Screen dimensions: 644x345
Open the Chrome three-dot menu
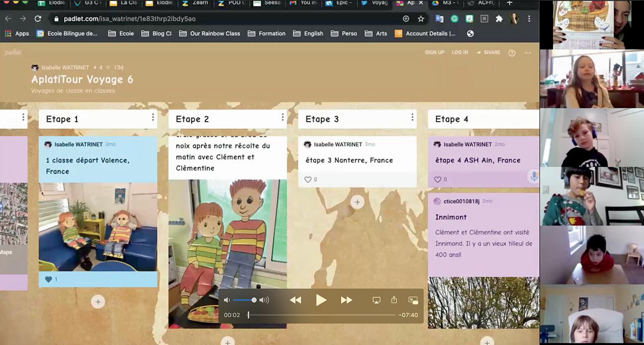tap(529, 18)
